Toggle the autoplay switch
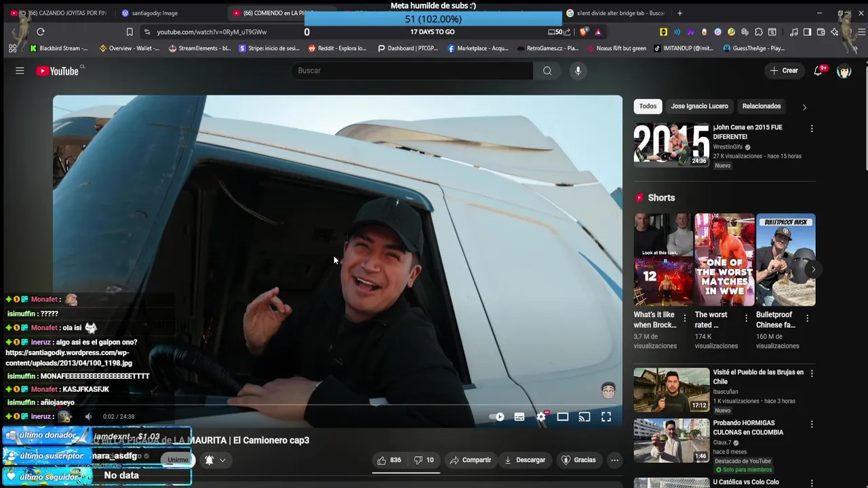 click(497, 417)
